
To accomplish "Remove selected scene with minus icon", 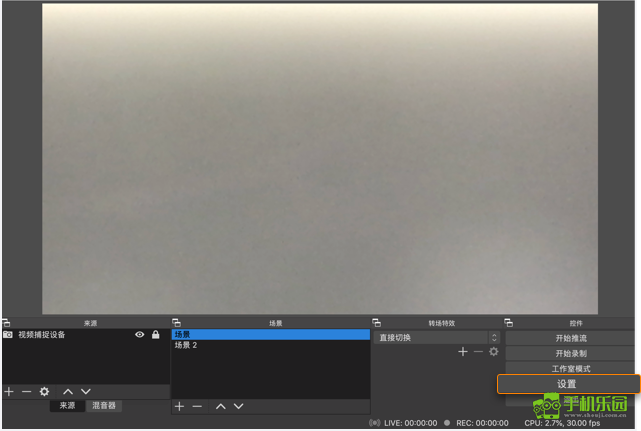I will 197,406.
